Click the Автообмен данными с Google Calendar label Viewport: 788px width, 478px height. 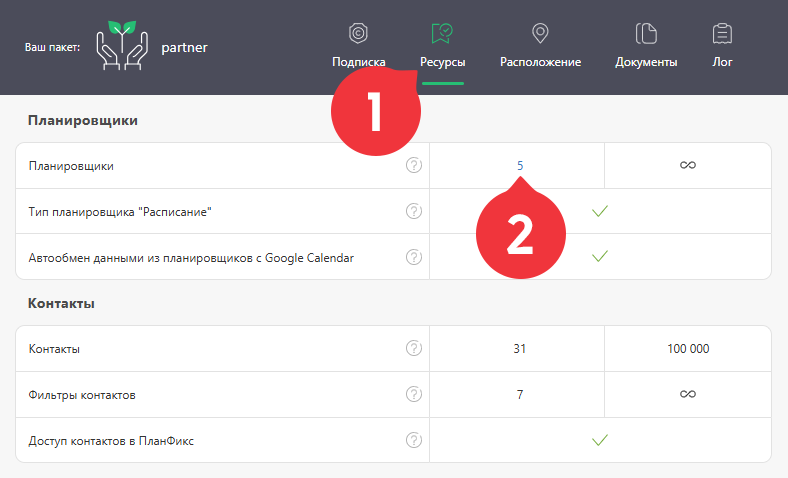pos(191,258)
